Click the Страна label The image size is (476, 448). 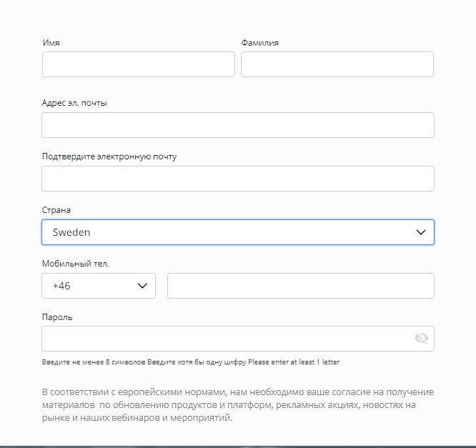pyautogui.click(x=56, y=210)
